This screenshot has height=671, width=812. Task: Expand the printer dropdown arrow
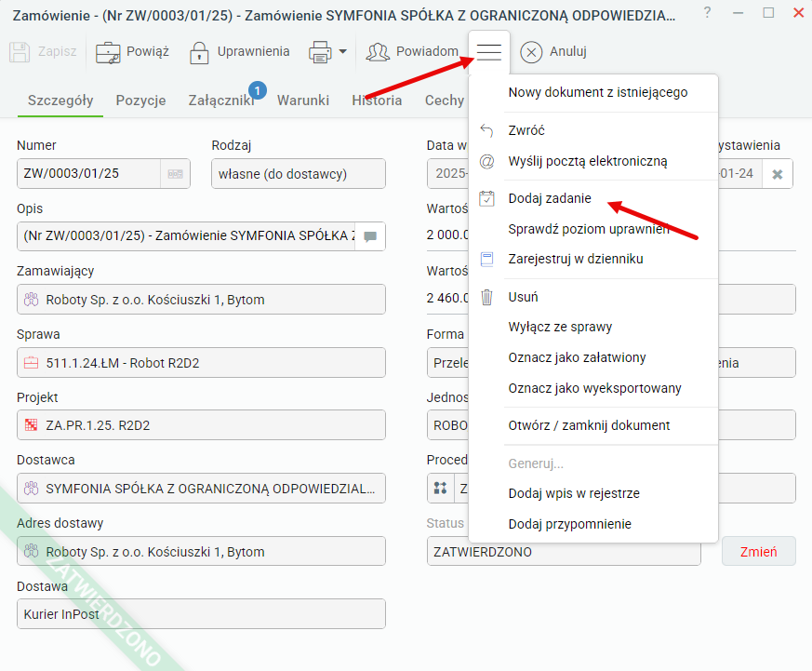coord(343,51)
